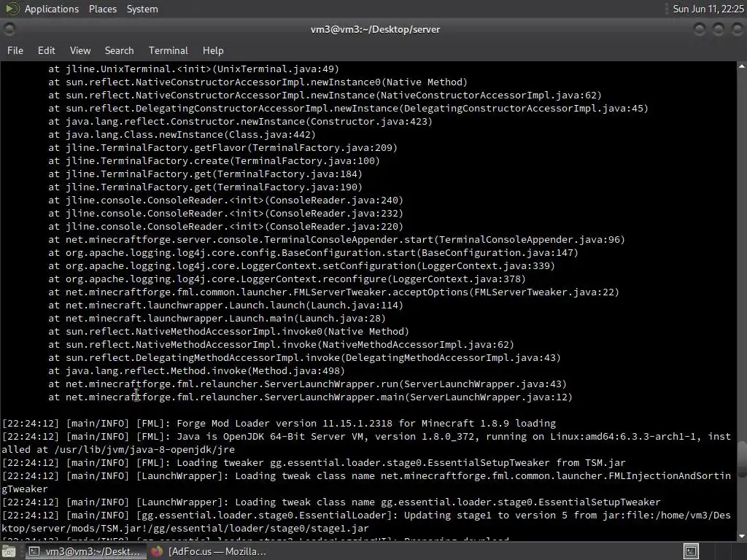Click the 'BaseConfiguration.start(BaseConfiguration.java:147)' line
Screen dimensions: 747x560
pos(430,253)
